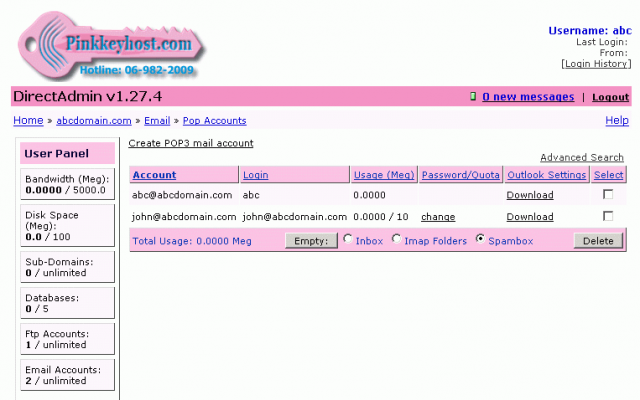Screen dimensions: 640x400
Task: Open the Advanced Search link
Action: coord(581,158)
